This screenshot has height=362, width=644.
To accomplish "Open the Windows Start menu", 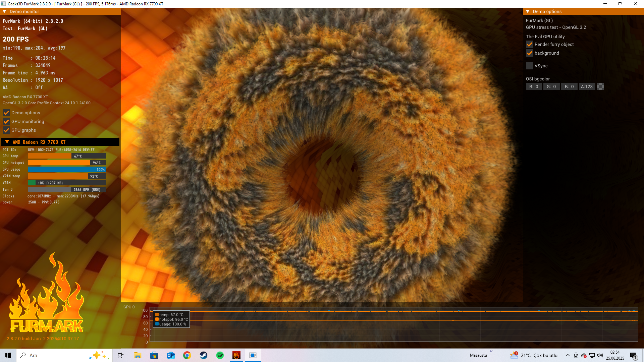I will (8, 355).
